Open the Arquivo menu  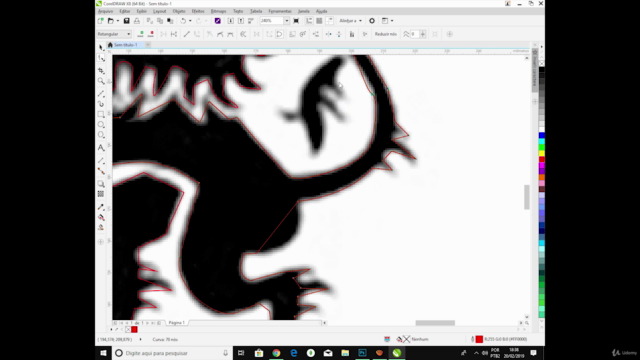(106, 11)
